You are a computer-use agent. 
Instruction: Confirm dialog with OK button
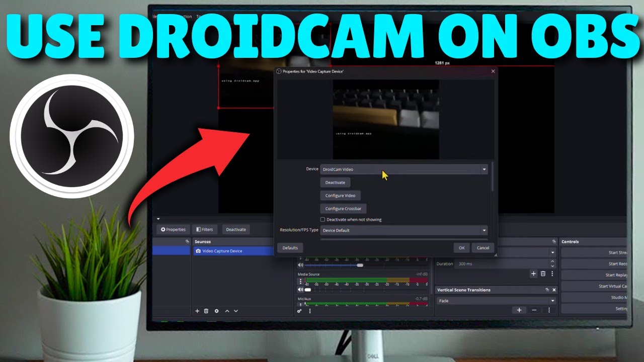point(462,248)
